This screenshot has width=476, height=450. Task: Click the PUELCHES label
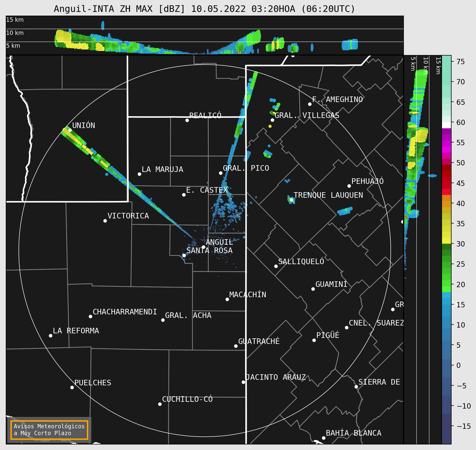pos(93,383)
